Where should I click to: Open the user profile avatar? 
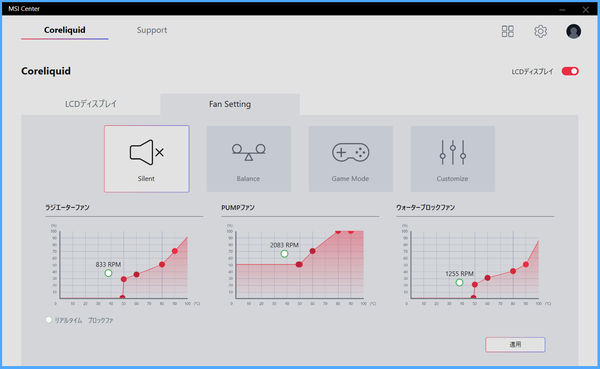click(x=573, y=31)
